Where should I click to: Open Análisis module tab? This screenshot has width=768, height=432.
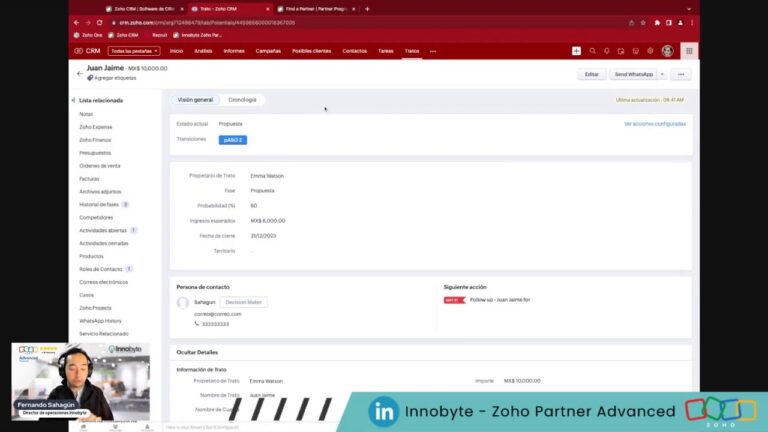point(203,51)
